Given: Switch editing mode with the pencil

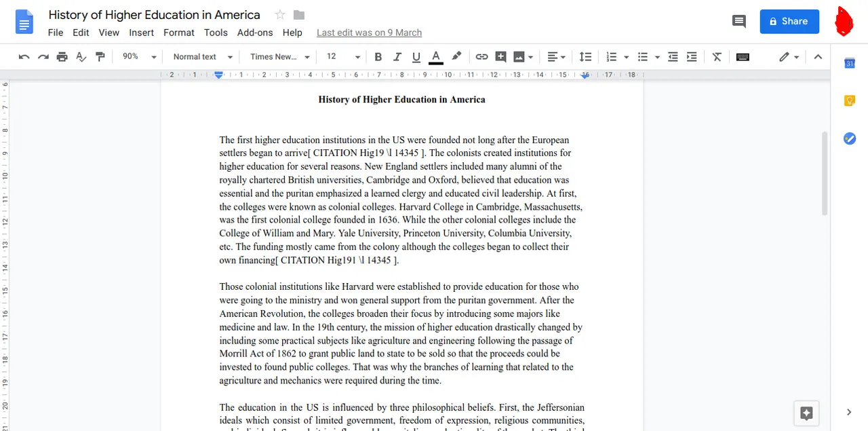Looking at the screenshot, I should click(784, 57).
